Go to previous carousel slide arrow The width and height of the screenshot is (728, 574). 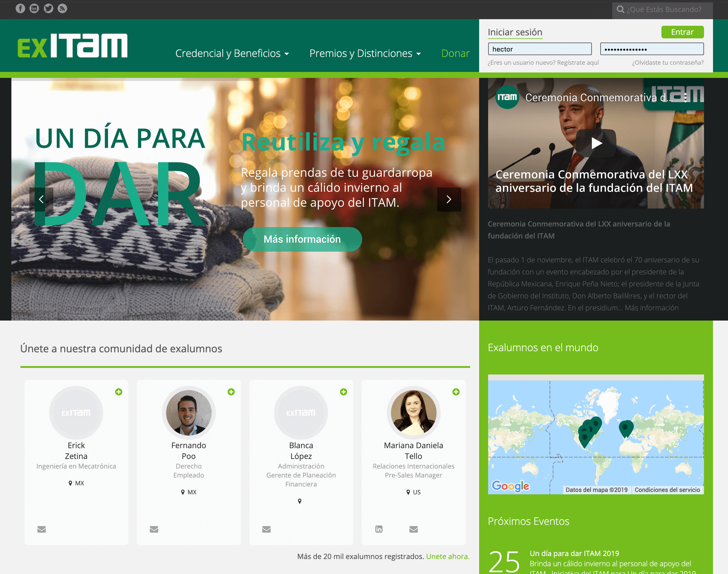pos(41,199)
